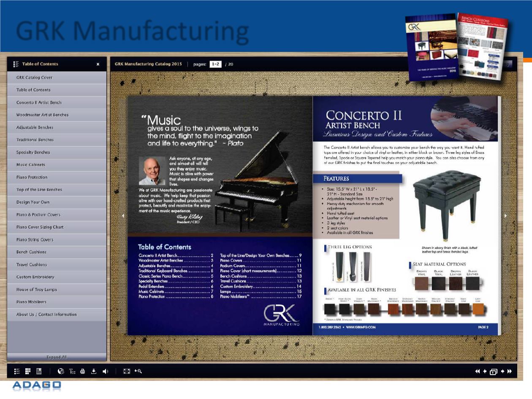Viewport: 532px width, 399px height.
Task: Flip to the previous page with left edge arrow
Action: (x=123, y=216)
